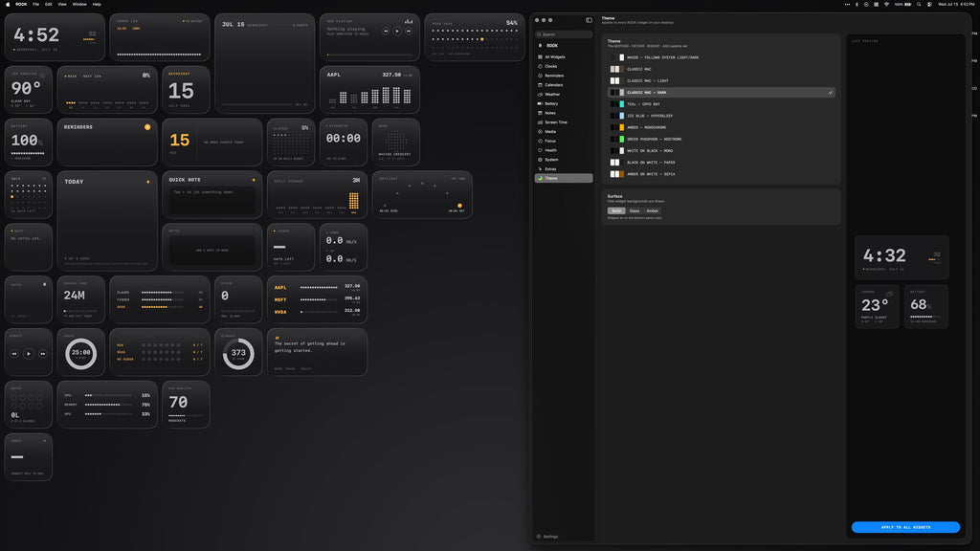980x551 pixels.
Task: Choose the Classic Mac theme
Action: pyautogui.click(x=722, y=69)
